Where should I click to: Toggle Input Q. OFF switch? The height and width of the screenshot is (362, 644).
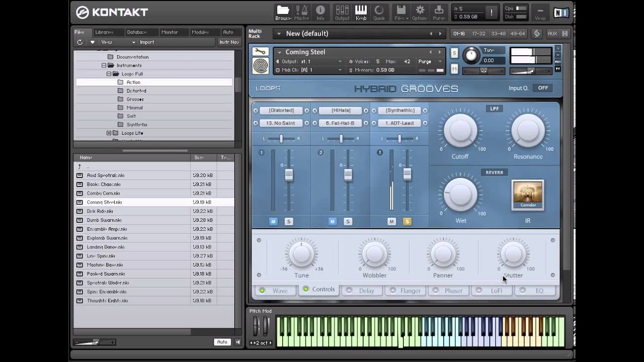543,88
